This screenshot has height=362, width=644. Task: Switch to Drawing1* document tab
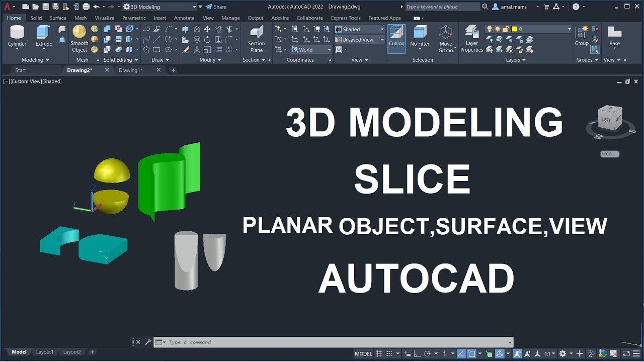[130, 70]
